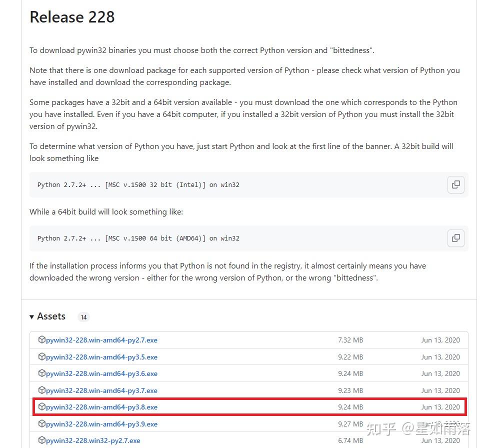Viewport: 483px width, 448px height.
Task: Download pywin32-228.win-amd64-py3.6.exe
Action: (x=101, y=373)
